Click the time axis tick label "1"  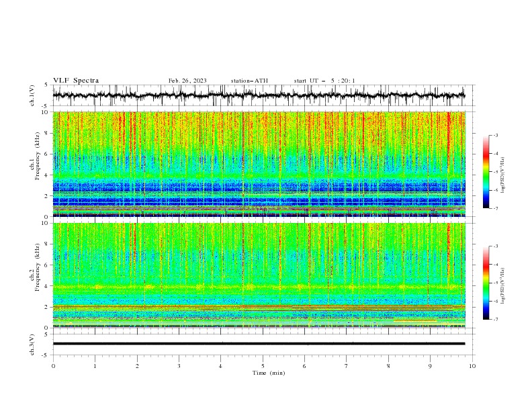click(95, 366)
